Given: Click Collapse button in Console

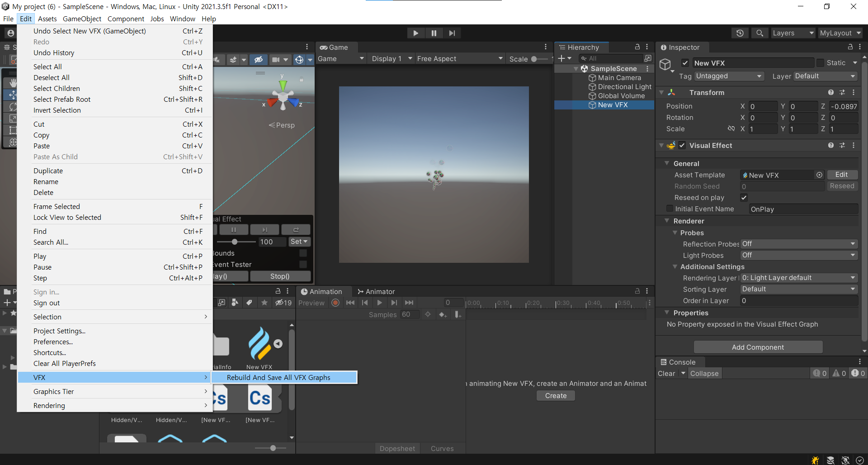Looking at the screenshot, I should 704,373.
